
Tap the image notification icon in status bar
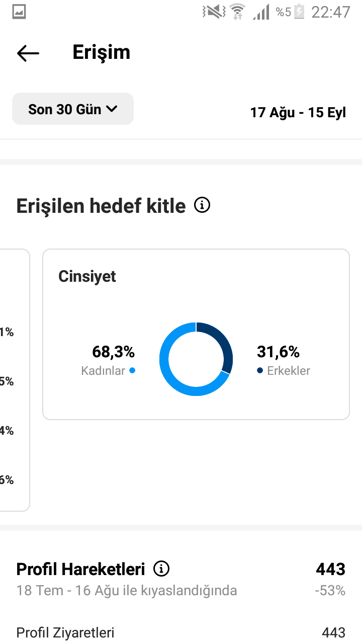click(19, 12)
